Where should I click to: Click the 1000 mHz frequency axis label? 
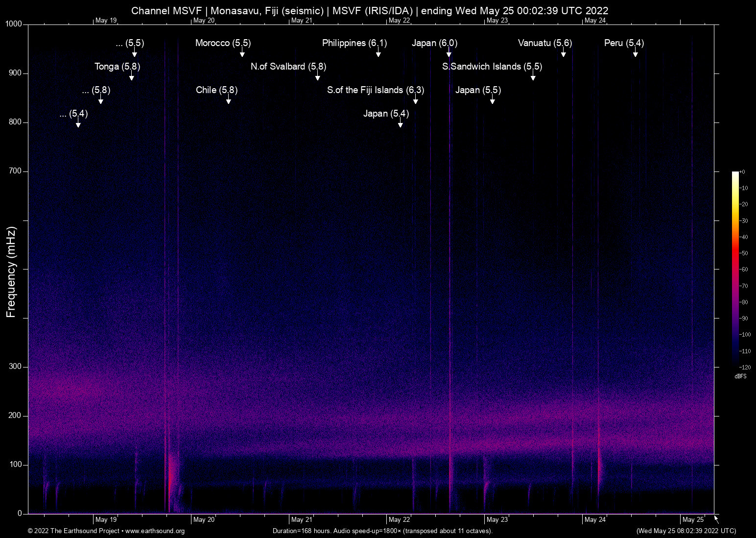[13, 24]
